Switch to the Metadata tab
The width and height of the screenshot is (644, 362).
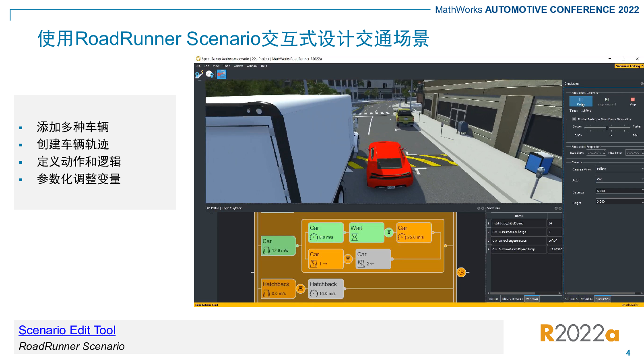click(x=586, y=299)
